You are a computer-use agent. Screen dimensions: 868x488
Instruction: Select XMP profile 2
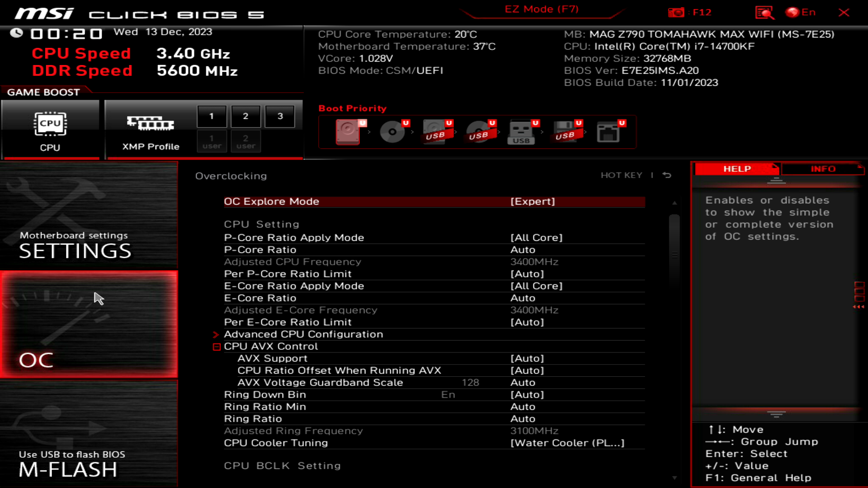245,116
